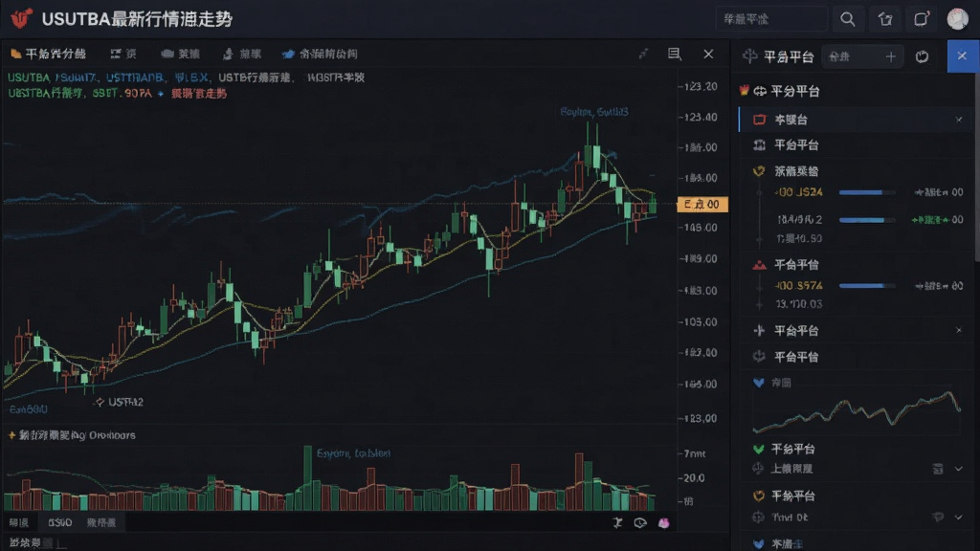The height and width of the screenshot is (551, 980).
Task: Click the orange shield icon near panel bottom
Action: click(759, 496)
